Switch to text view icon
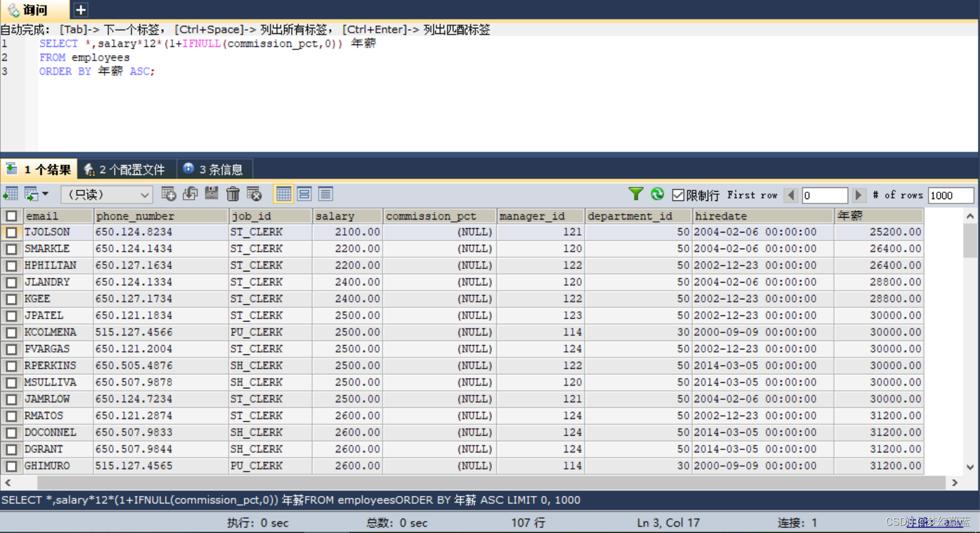The image size is (980, 533). (x=326, y=194)
